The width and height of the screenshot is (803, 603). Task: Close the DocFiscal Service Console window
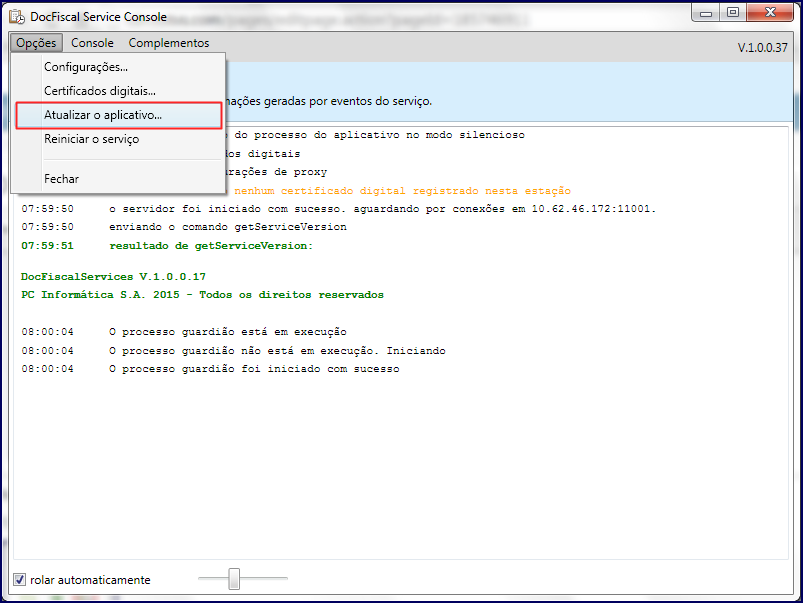[770, 12]
